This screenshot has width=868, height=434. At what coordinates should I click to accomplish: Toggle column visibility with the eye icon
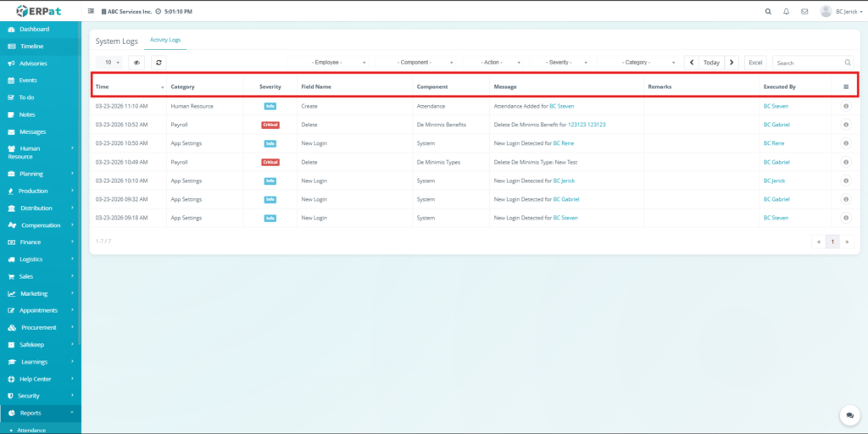point(136,63)
